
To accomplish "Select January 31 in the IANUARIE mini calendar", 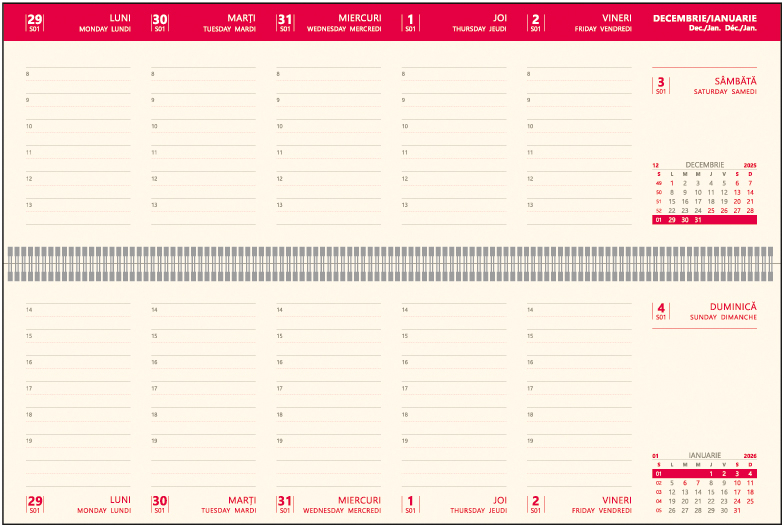I will point(737,510).
